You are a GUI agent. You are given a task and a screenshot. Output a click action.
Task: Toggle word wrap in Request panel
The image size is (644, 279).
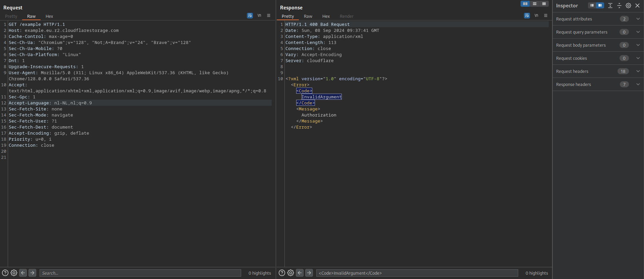250,16
